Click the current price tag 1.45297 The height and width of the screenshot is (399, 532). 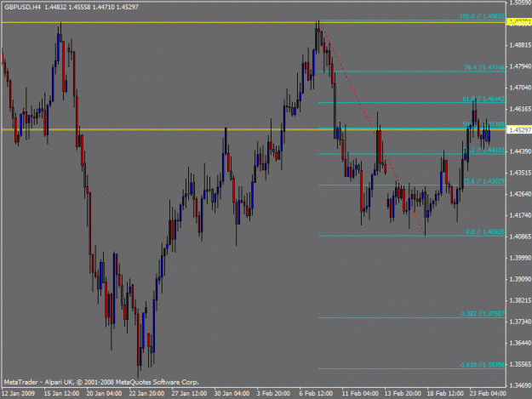(x=519, y=130)
